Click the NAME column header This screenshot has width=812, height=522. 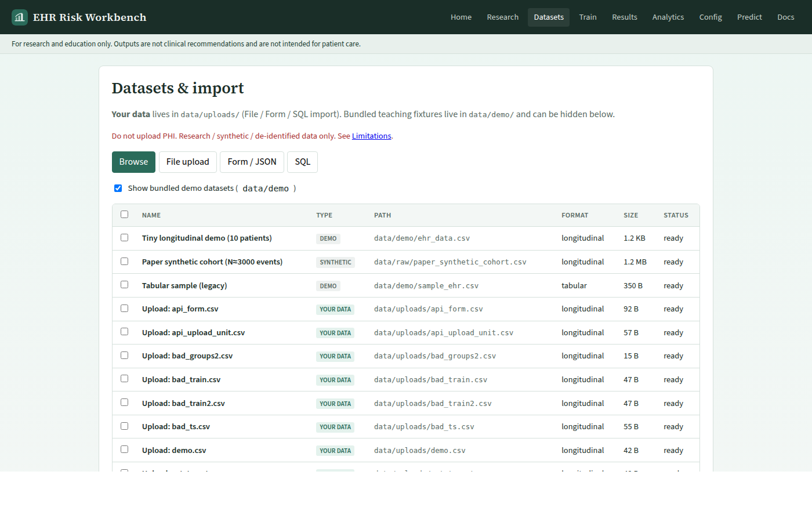click(x=151, y=215)
